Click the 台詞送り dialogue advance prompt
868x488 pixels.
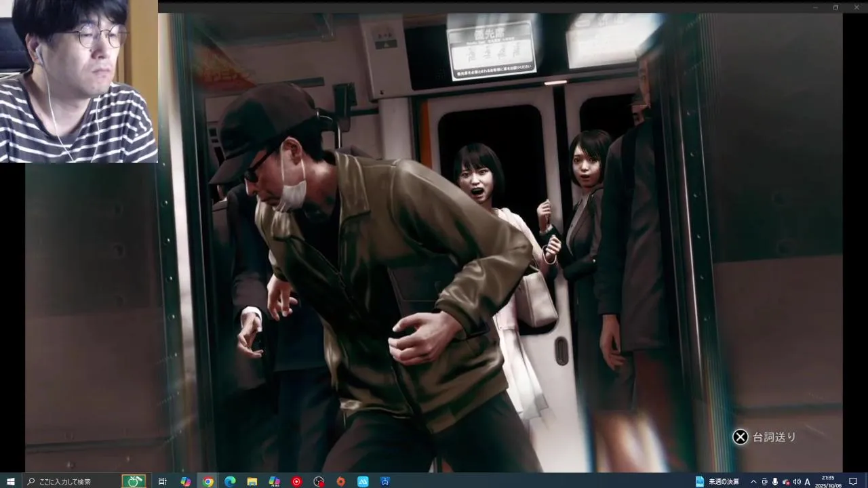pos(764,437)
